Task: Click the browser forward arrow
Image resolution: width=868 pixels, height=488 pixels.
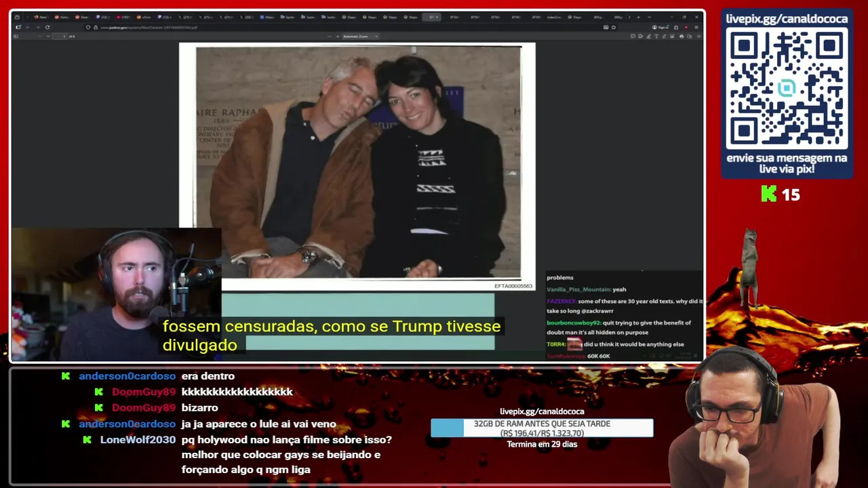Action: click(x=37, y=27)
